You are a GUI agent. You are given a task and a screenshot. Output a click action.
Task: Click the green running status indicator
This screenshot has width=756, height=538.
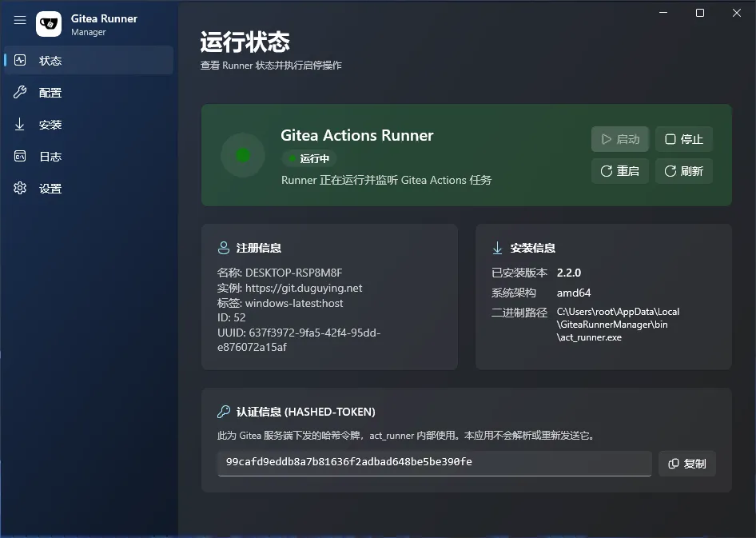pos(243,155)
